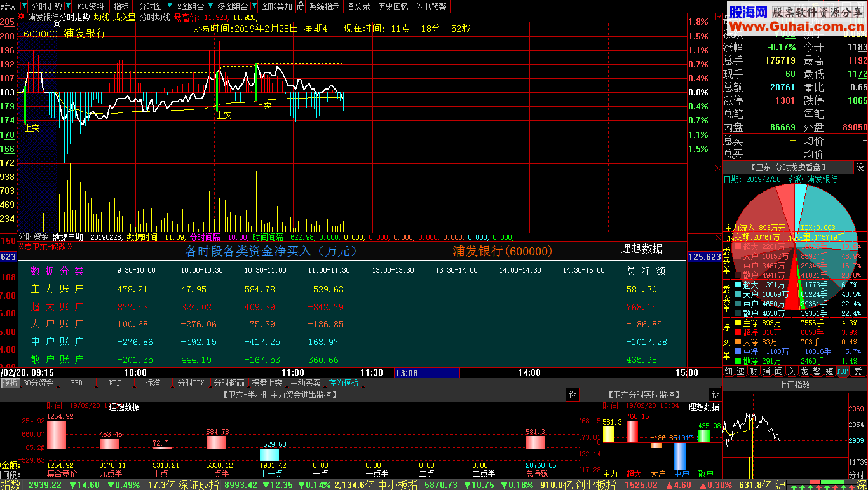This screenshot has height=490, width=868.
Task: Click the 存为模板 button
Action: tap(343, 383)
